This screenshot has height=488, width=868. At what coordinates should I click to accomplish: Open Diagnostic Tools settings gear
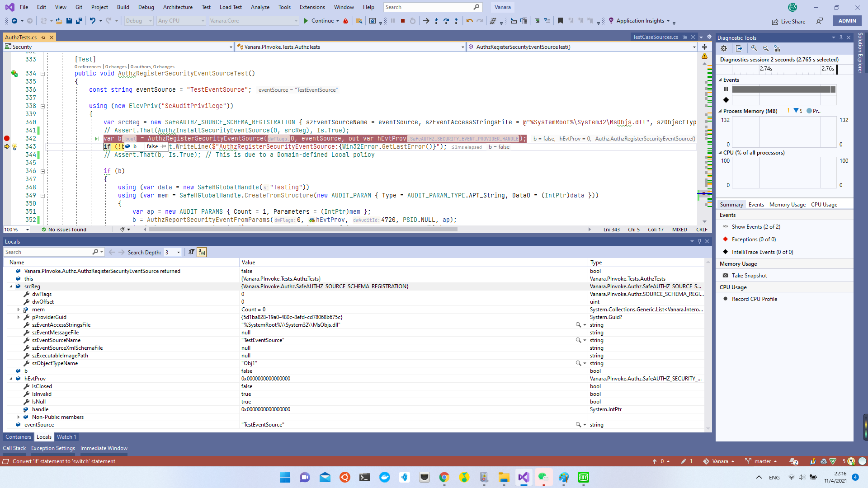(x=724, y=48)
